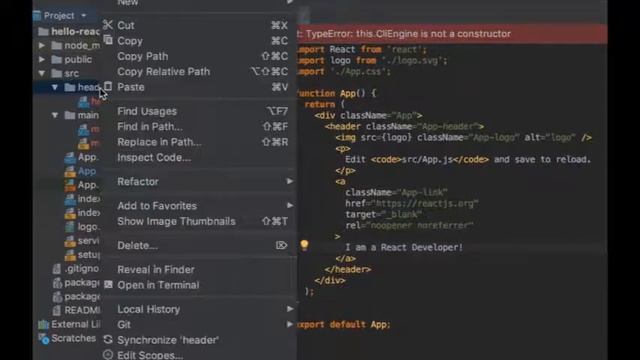Select the src folder row
This screenshot has height=360, width=640.
coord(67,73)
